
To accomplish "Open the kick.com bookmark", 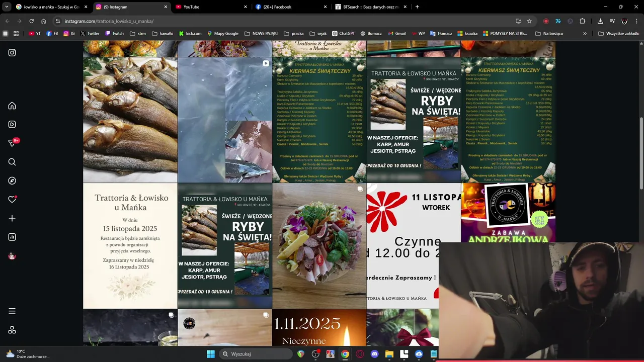I will [x=190, y=34].
